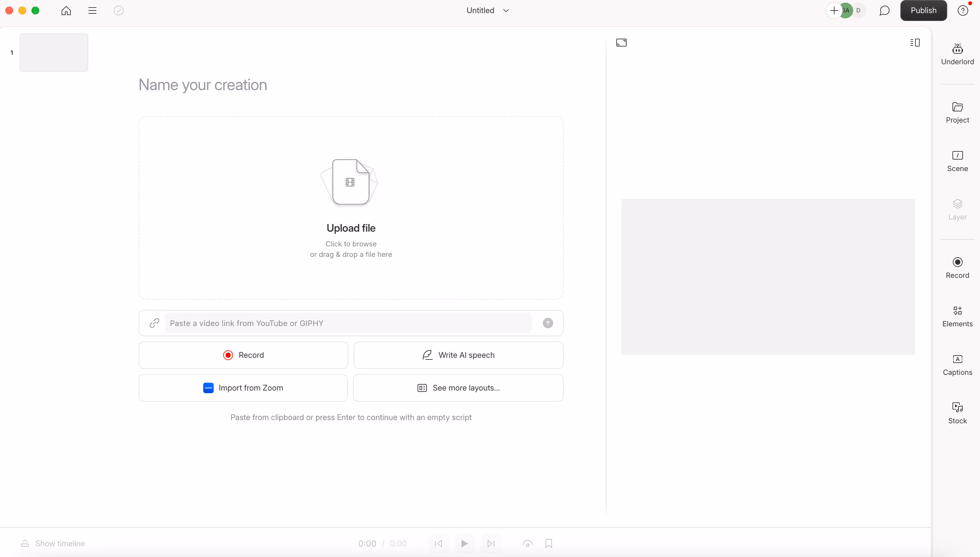Click the empty canvas preview area
980x557 pixels.
(x=768, y=277)
